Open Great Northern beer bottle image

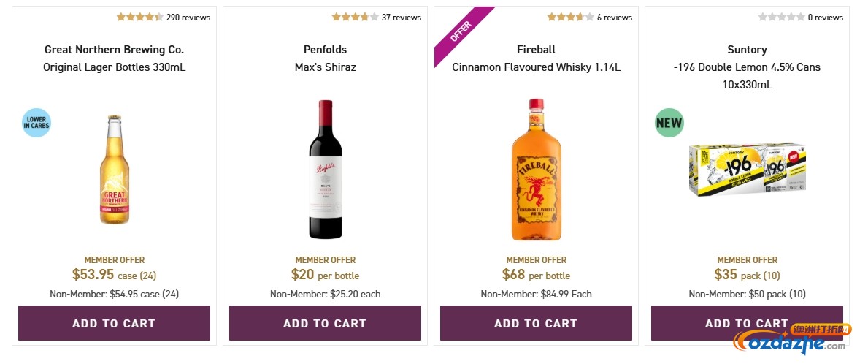pyautogui.click(x=114, y=170)
